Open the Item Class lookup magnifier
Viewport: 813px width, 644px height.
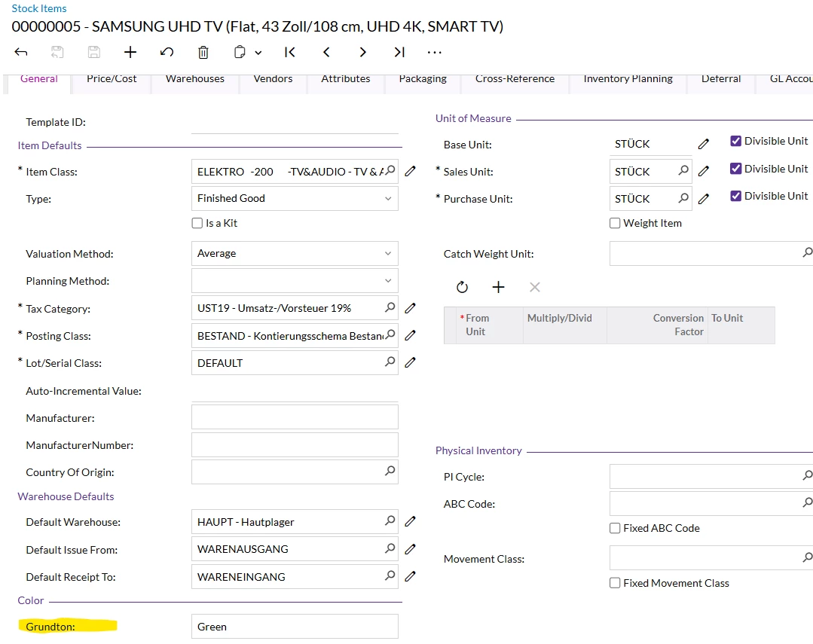click(x=390, y=170)
